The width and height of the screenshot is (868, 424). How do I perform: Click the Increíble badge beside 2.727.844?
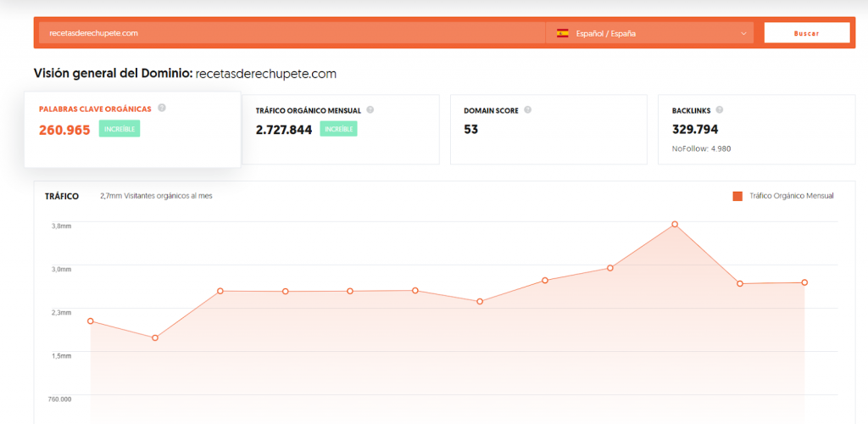click(x=339, y=129)
